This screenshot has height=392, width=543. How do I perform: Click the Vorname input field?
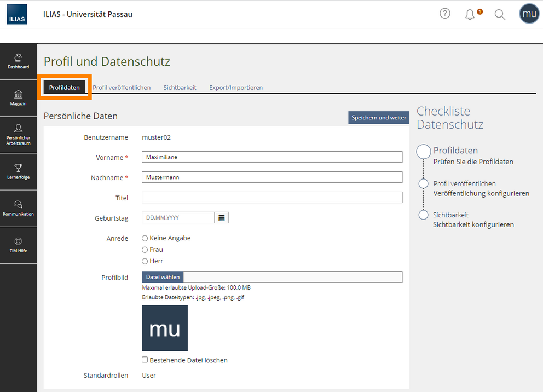coord(272,157)
